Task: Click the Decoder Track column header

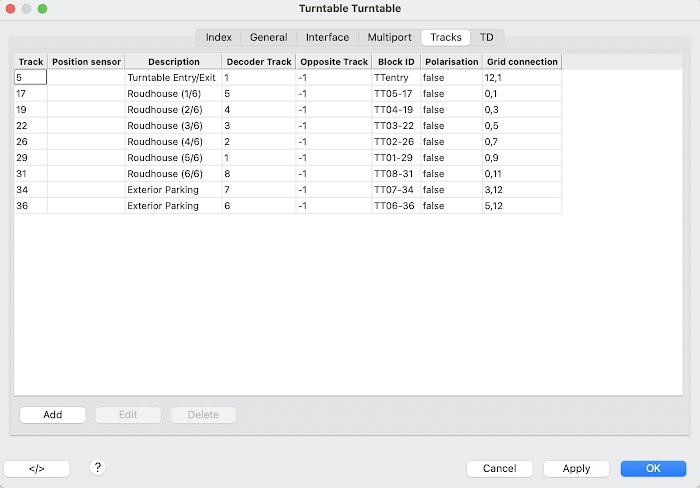Action: [259, 62]
